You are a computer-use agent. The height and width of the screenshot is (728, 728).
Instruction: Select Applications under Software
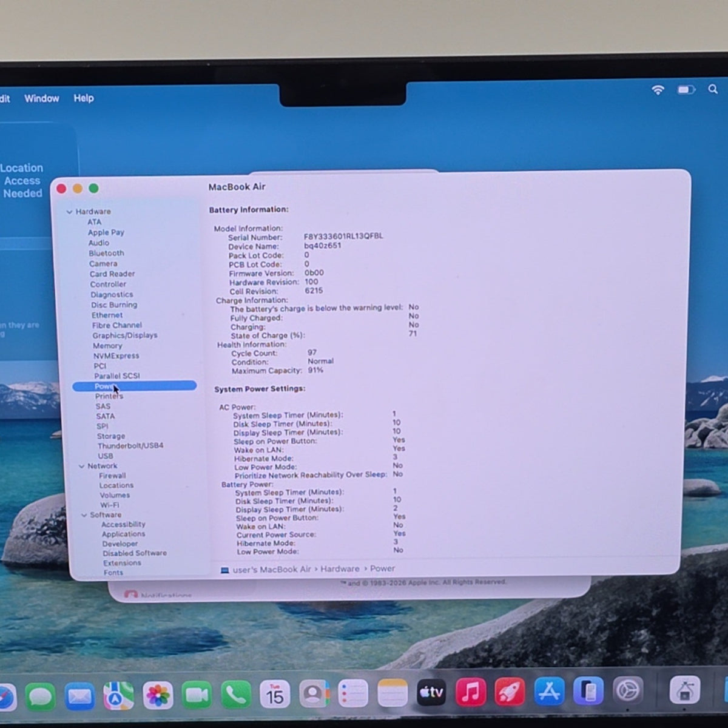pos(124,534)
